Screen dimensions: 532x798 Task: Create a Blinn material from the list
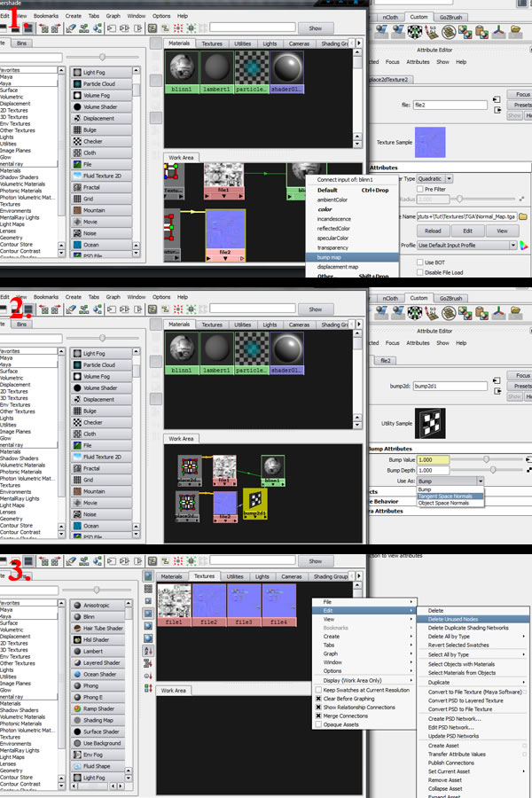98,617
